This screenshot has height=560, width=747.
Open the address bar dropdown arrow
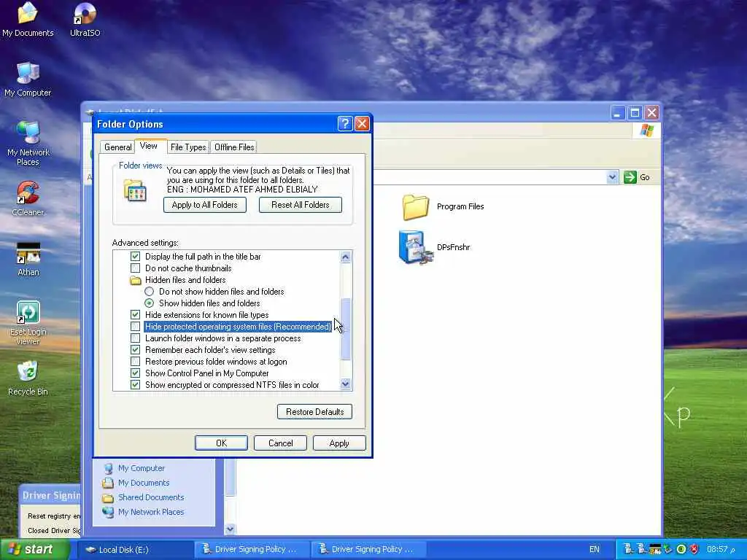pos(612,177)
